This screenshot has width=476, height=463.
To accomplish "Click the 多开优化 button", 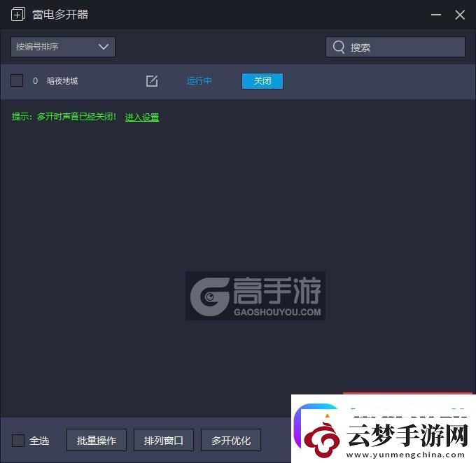I will [x=231, y=440].
